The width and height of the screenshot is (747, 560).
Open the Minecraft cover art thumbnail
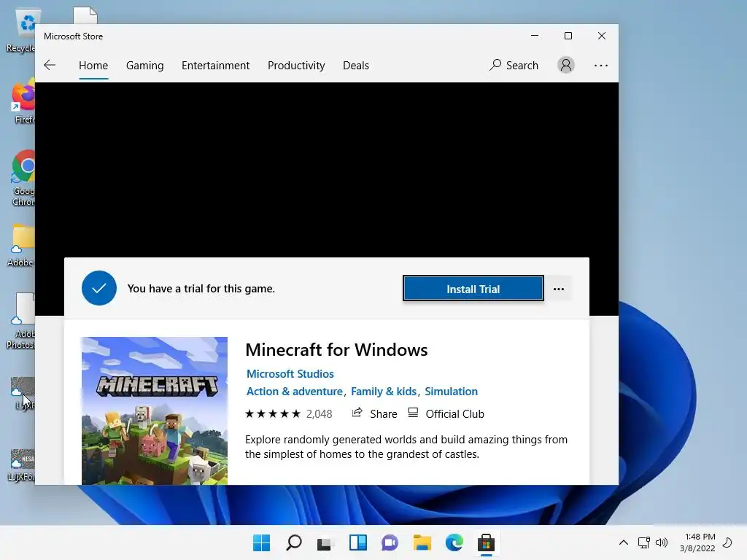coord(155,411)
